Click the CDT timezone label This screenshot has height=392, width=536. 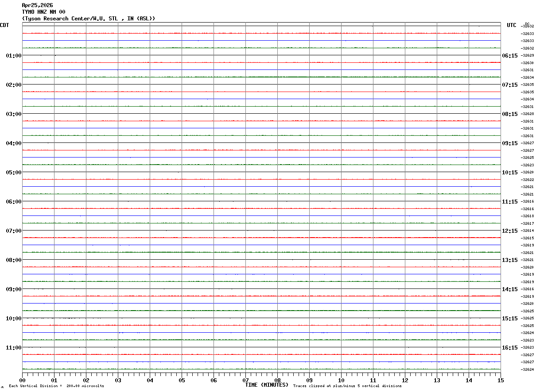coord(4,25)
